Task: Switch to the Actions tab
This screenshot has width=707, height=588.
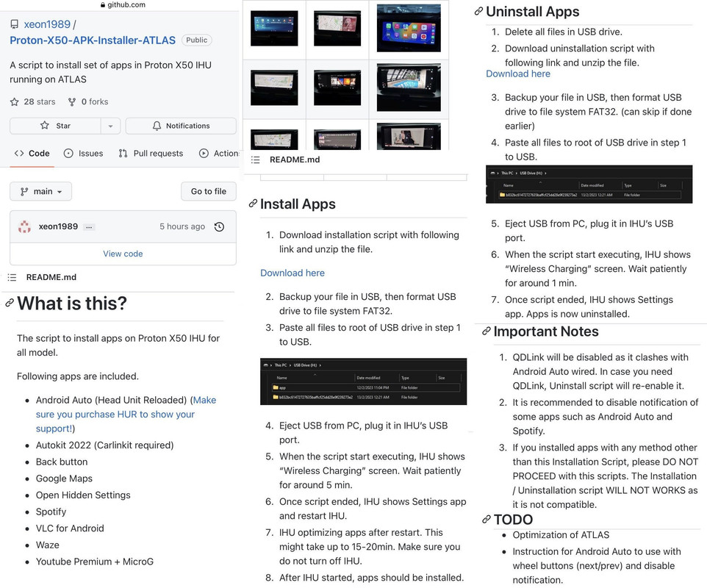Action: [x=219, y=154]
